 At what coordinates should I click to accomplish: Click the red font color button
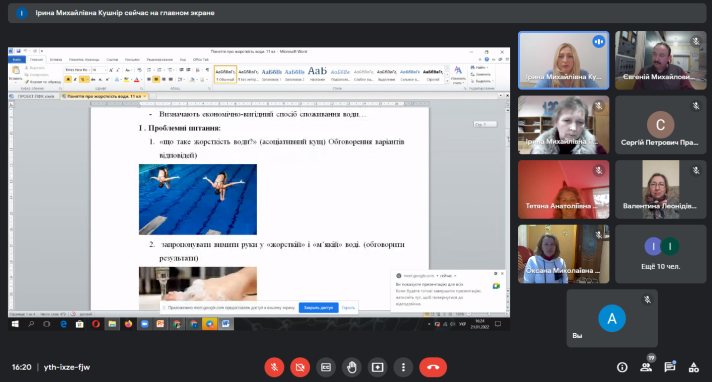pyautogui.click(x=136, y=79)
